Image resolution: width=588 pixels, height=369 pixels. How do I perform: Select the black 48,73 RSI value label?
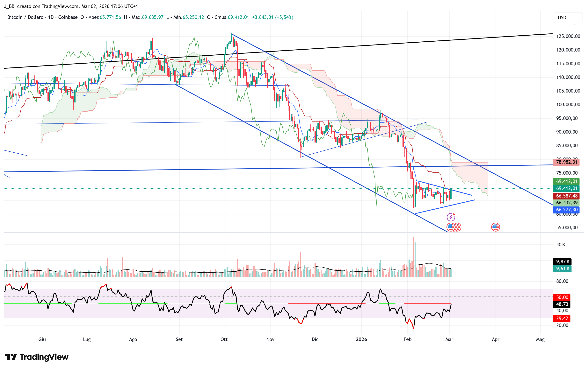(x=562, y=304)
